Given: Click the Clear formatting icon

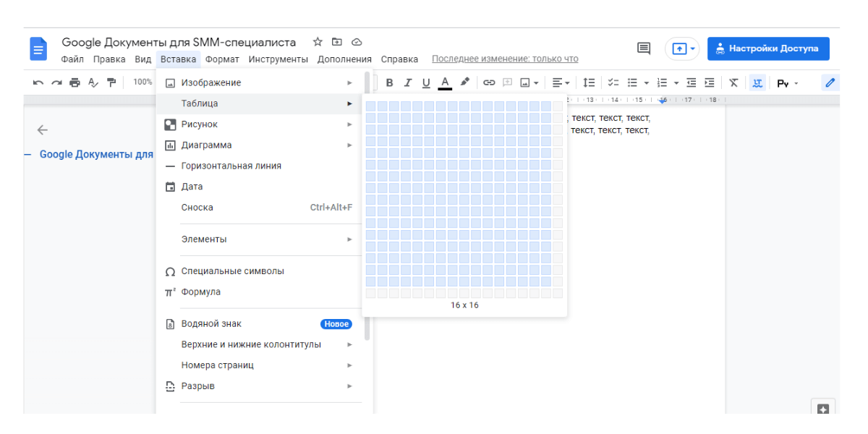Looking at the screenshot, I should (733, 82).
